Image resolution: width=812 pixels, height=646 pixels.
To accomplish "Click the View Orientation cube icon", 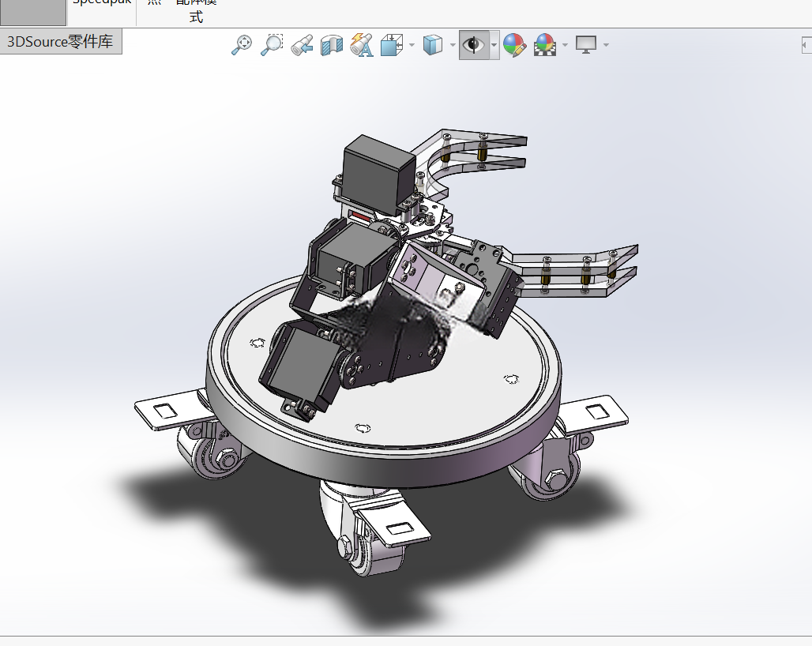I will [392, 45].
